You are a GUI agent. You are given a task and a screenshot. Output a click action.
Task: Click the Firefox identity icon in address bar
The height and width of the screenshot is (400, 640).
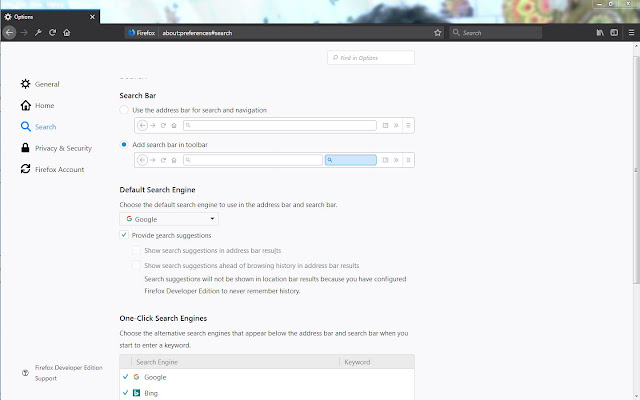(x=131, y=33)
